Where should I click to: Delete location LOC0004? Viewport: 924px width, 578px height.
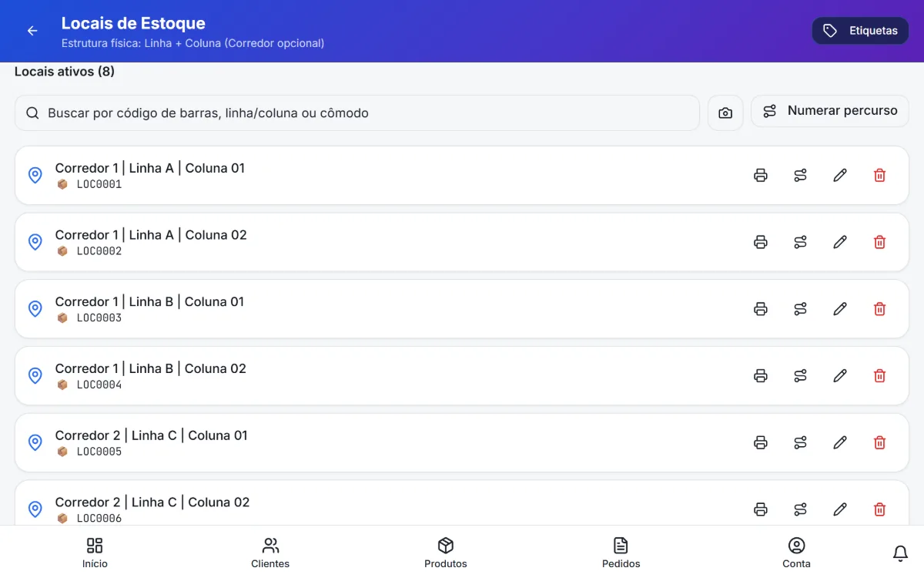click(x=880, y=376)
